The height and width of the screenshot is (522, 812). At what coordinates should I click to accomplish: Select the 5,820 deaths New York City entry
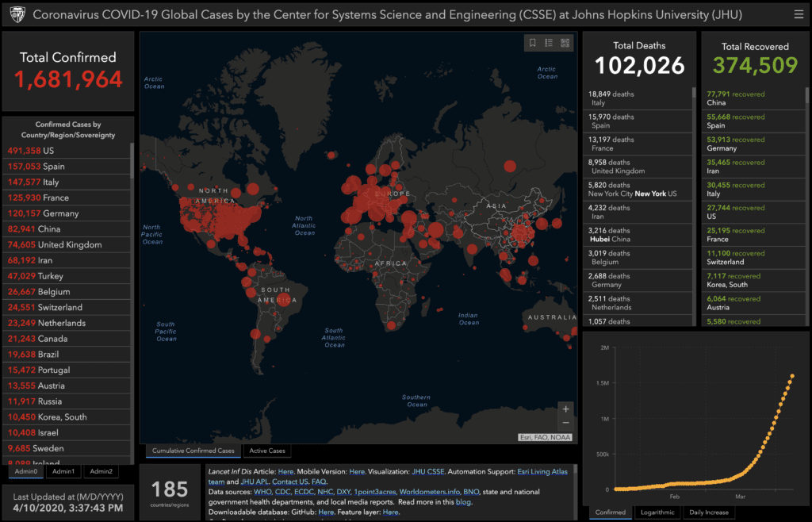point(638,190)
